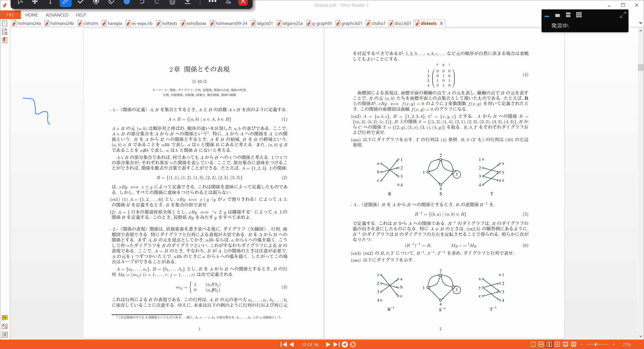Open the Comments panel in left sidebar
The width and height of the screenshot is (644, 349).
point(5,318)
